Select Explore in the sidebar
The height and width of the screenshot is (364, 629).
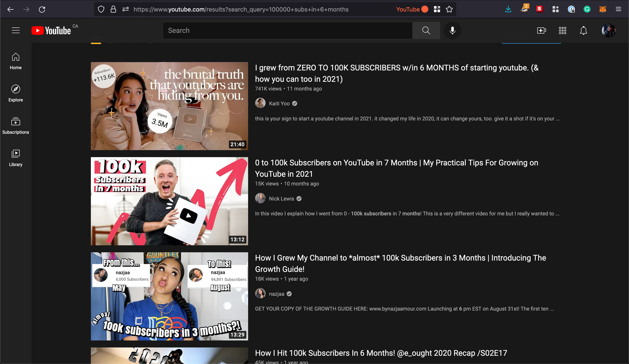click(16, 94)
